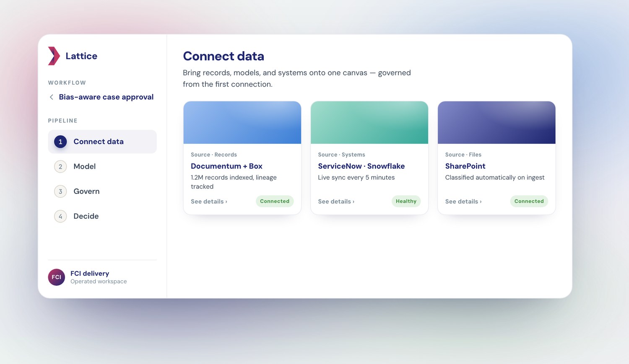Click the step 3 number circle
The image size is (629, 364).
[x=60, y=191]
